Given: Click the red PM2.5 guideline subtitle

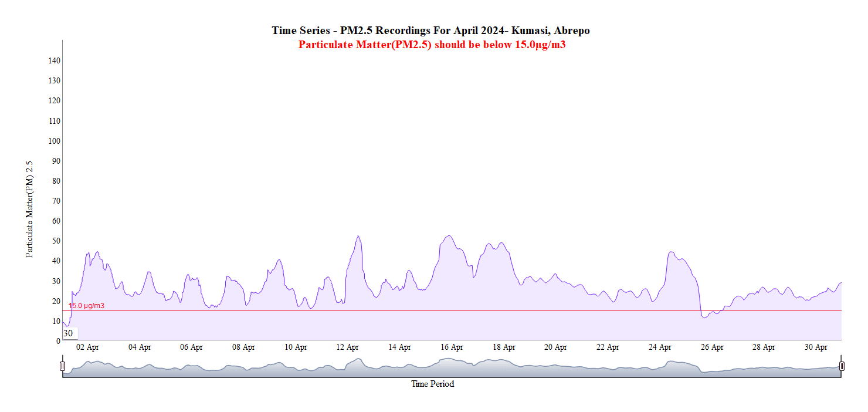Looking at the screenshot, I should (x=432, y=45).
